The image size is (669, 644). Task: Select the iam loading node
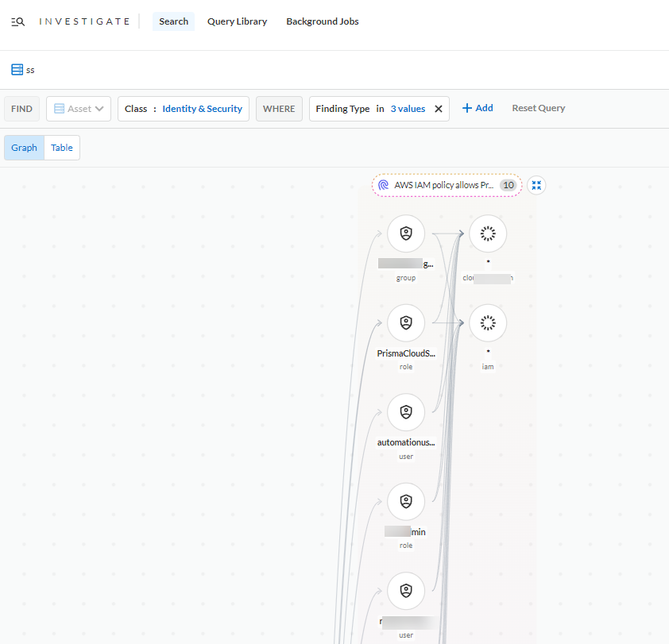click(488, 323)
